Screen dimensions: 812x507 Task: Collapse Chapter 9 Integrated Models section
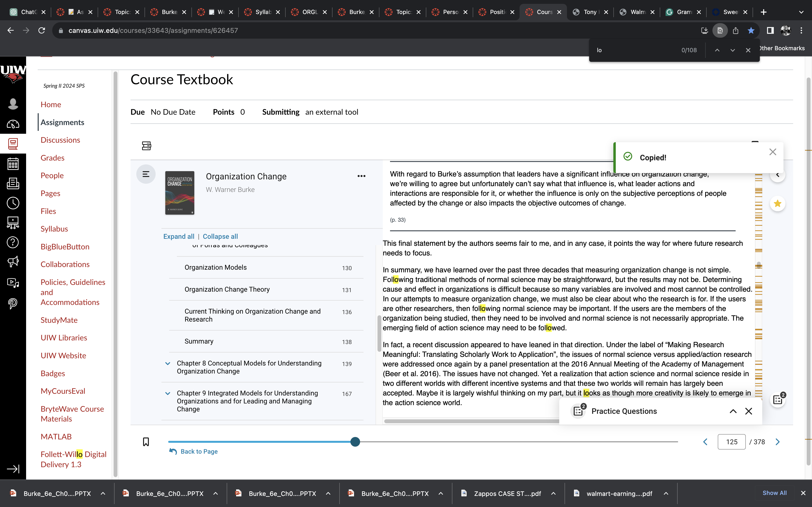[168, 393]
